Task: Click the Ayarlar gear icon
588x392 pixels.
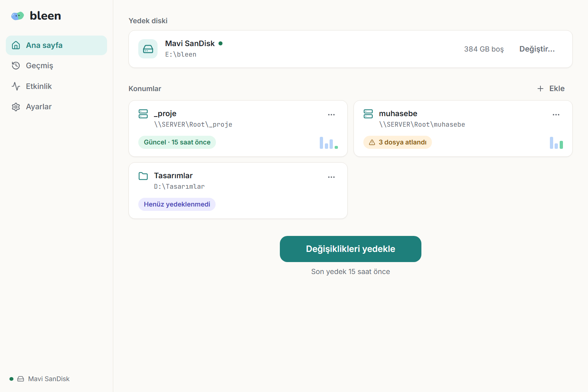Action: tap(16, 107)
